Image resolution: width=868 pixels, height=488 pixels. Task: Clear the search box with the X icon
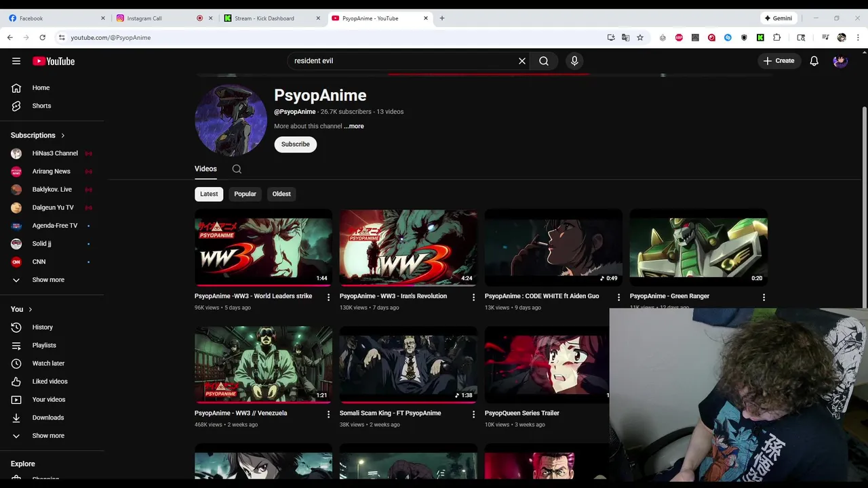pyautogui.click(x=522, y=61)
